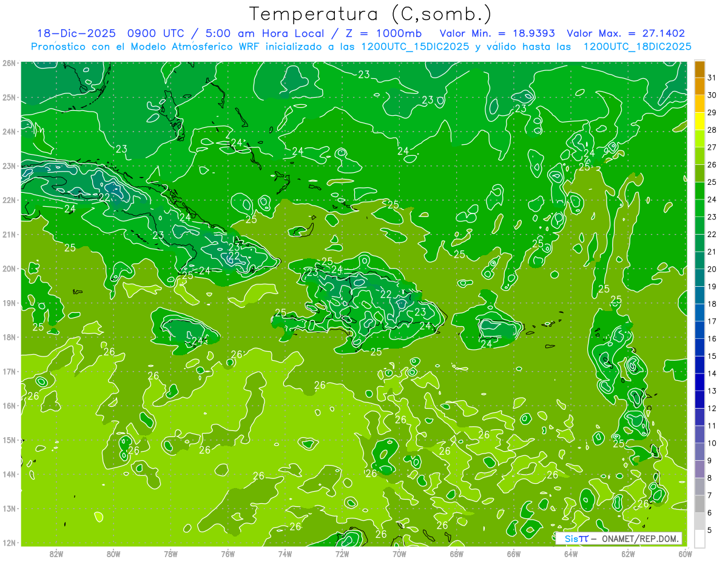Click the "20N" latitude axis label

pyautogui.click(x=9, y=269)
